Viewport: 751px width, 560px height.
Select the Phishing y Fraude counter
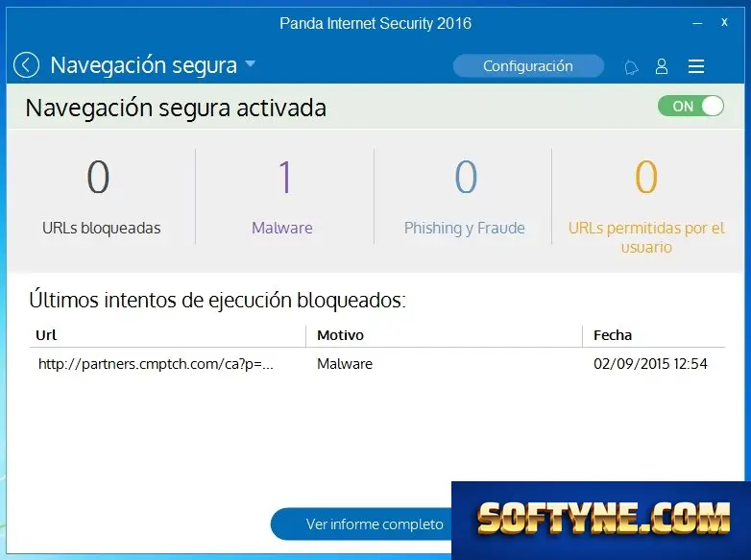point(464,197)
